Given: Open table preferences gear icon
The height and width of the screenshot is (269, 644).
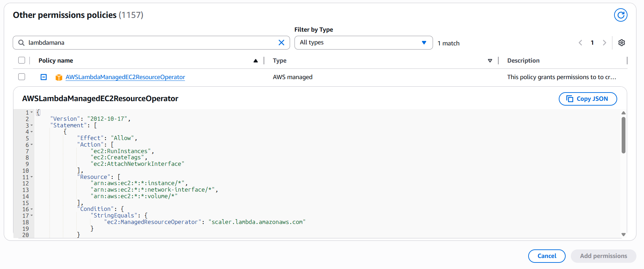Looking at the screenshot, I should pyautogui.click(x=621, y=43).
